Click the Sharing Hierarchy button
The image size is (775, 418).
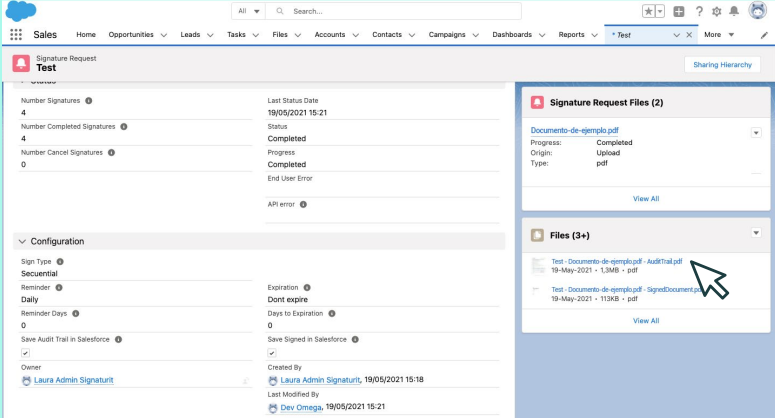click(722, 65)
